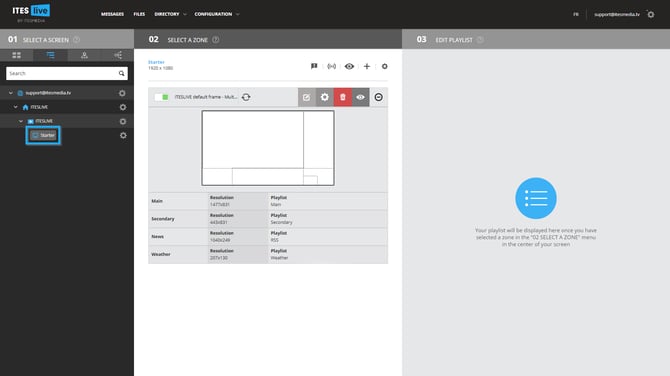
Task: Open the geographic location view tab icon
Action: (x=84, y=55)
